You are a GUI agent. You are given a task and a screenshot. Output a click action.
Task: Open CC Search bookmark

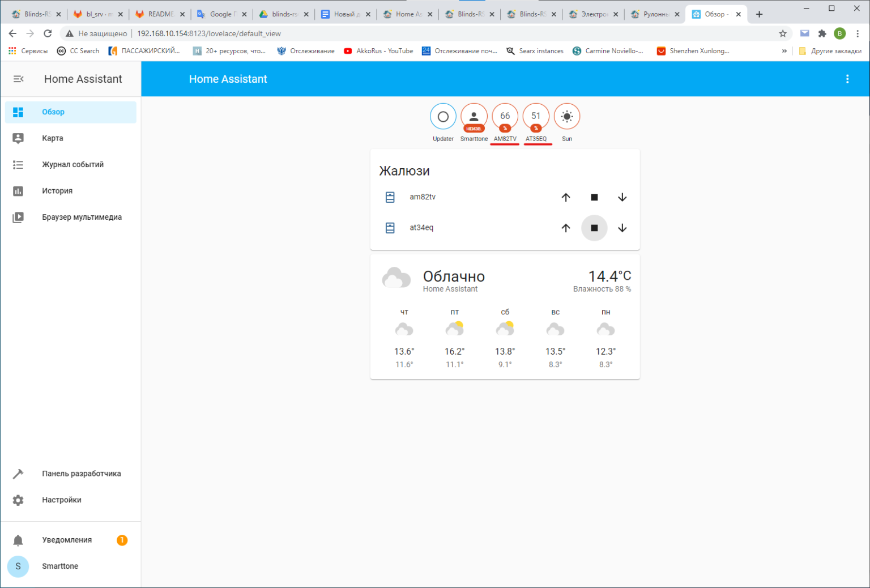78,51
